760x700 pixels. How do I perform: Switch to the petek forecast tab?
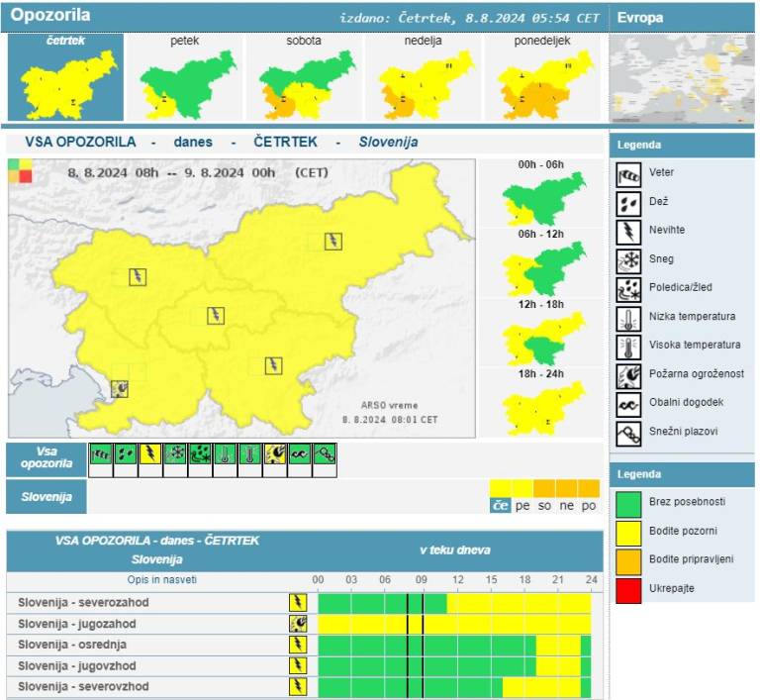click(185, 76)
